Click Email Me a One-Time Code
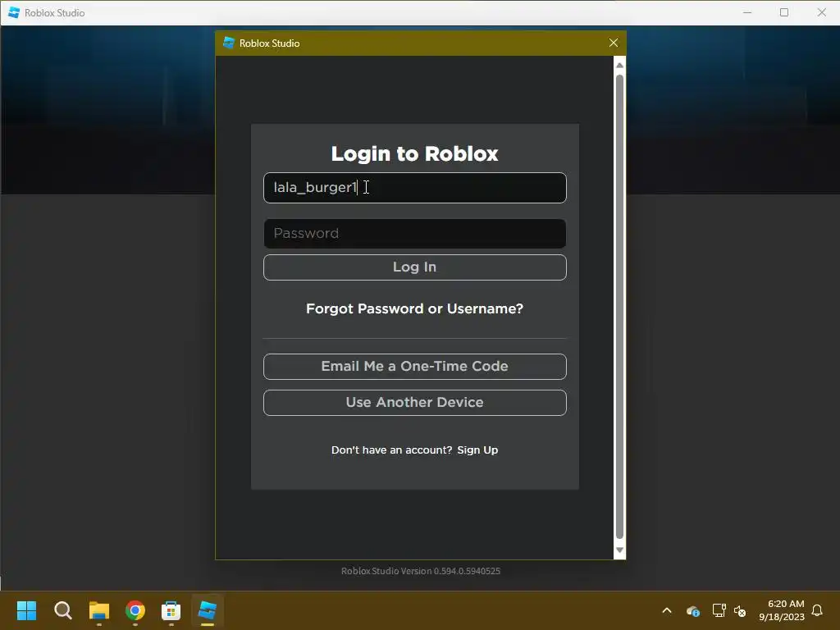This screenshot has width=840, height=630. (x=414, y=367)
